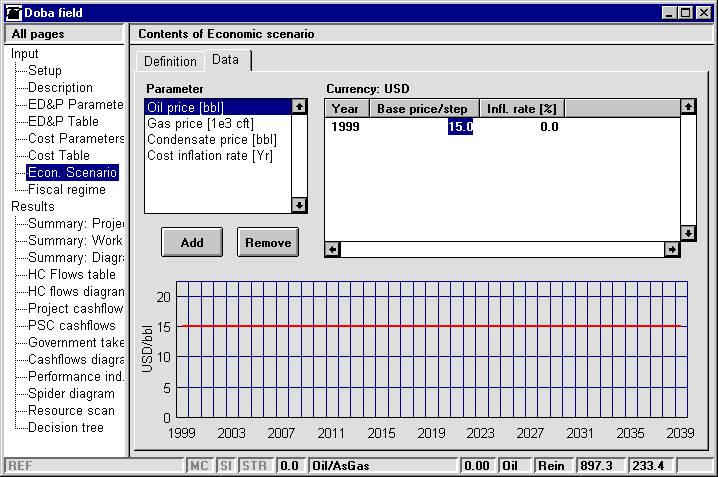Screen dimensions: 718x477
Task: Open the HC Flows table page
Action: pos(72,274)
